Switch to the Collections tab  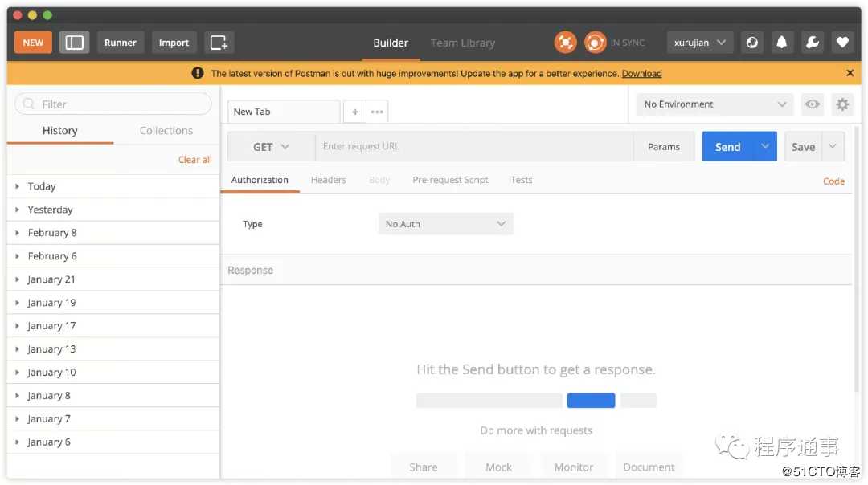(x=166, y=131)
